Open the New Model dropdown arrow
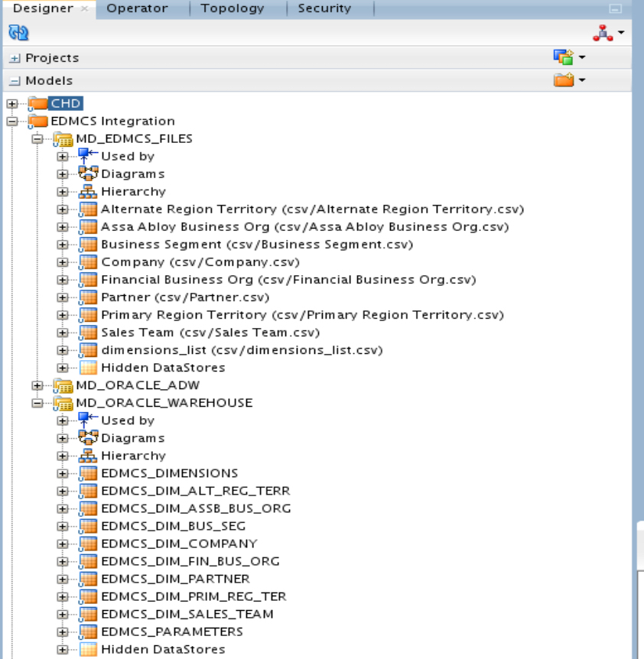 coord(581,80)
